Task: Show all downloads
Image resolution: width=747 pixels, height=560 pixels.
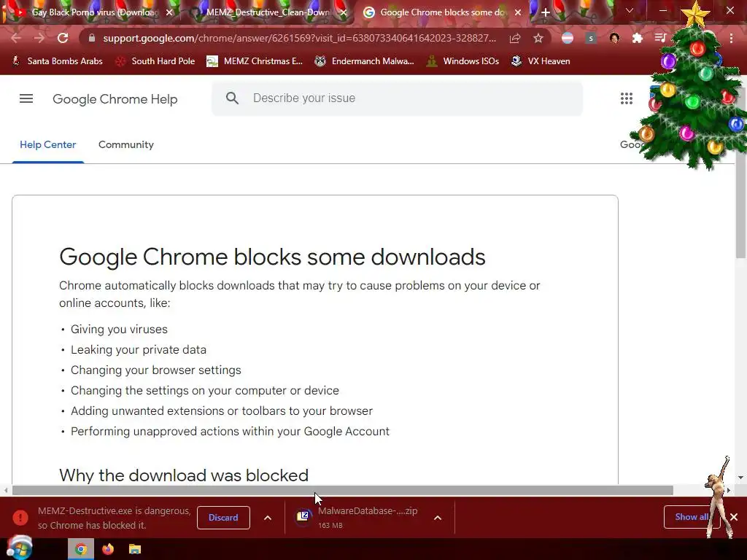Action: [692, 517]
